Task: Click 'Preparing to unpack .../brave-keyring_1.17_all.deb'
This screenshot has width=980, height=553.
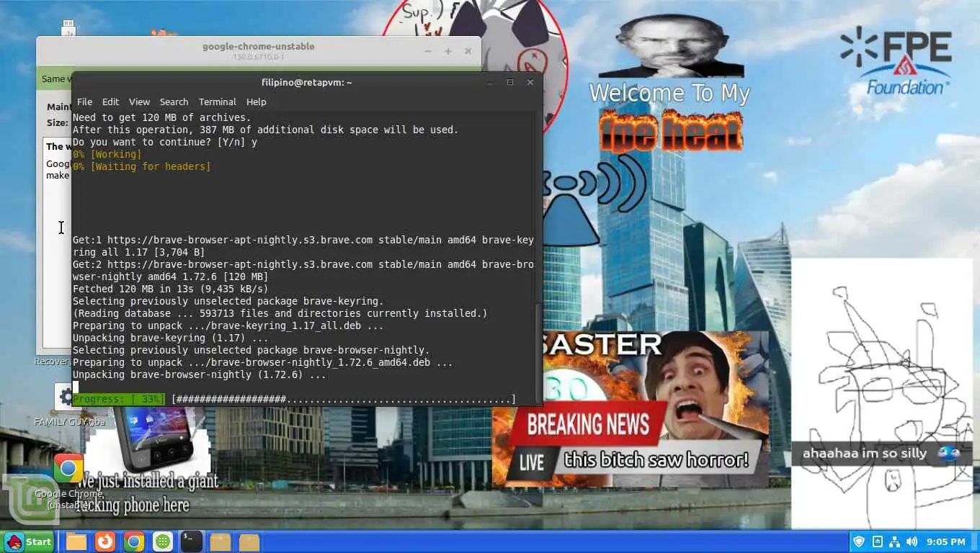Action: point(228,325)
